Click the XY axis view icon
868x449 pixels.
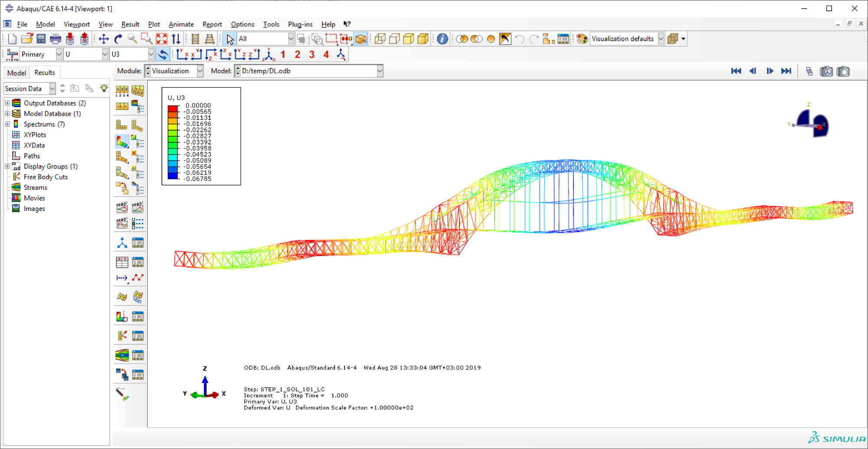182,54
